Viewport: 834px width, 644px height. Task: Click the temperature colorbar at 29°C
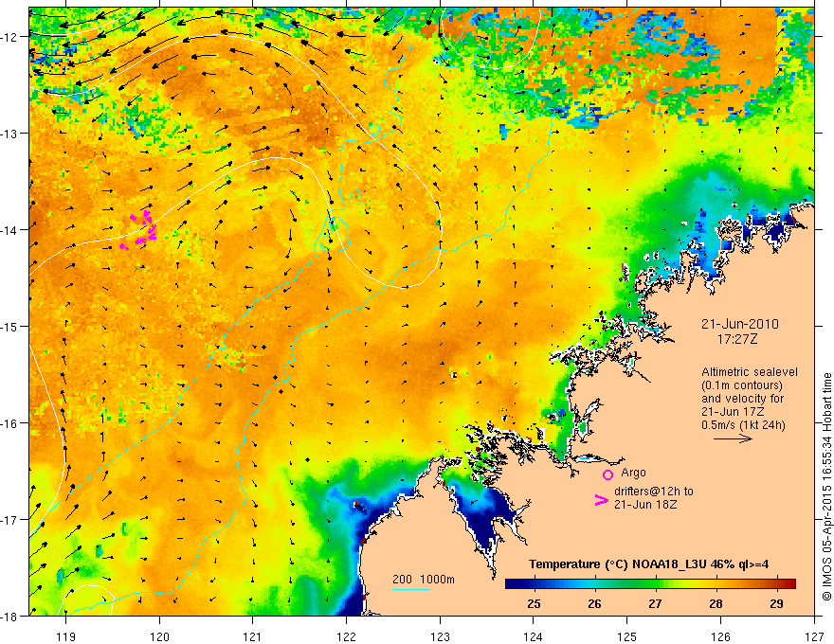(x=776, y=583)
